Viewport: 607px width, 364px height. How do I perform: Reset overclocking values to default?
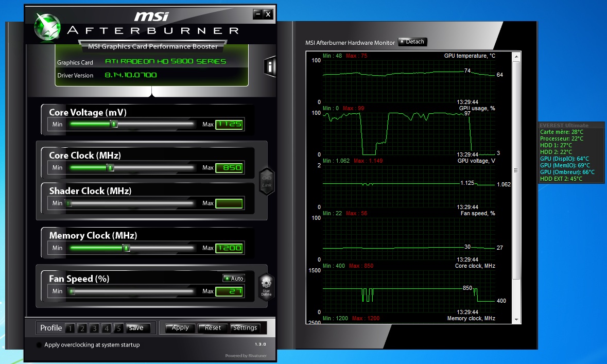point(213,328)
